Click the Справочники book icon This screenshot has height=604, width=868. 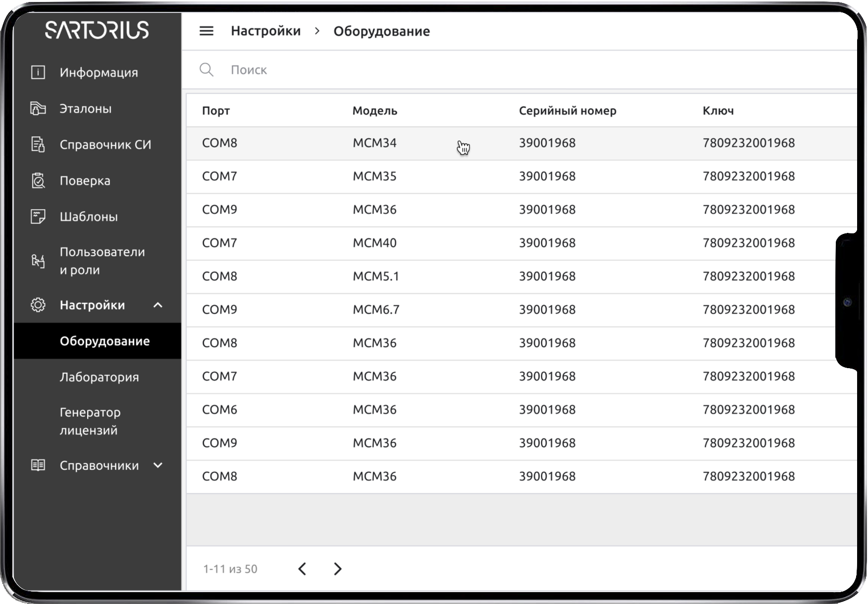coord(38,465)
